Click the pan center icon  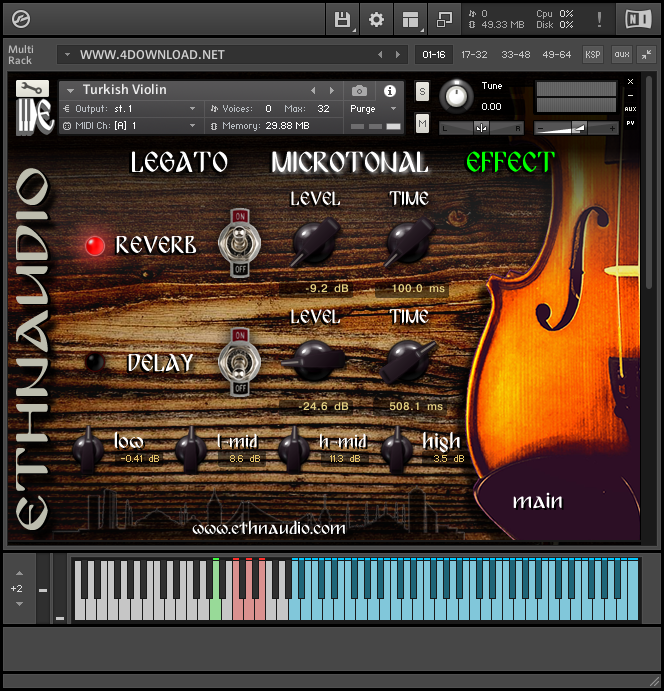coord(481,128)
